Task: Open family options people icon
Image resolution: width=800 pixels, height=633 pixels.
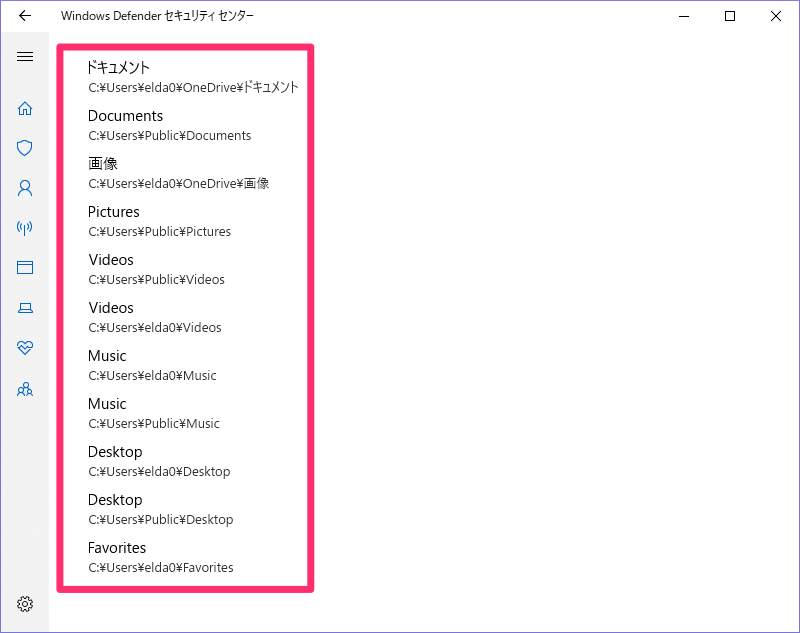Action: coord(24,390)
